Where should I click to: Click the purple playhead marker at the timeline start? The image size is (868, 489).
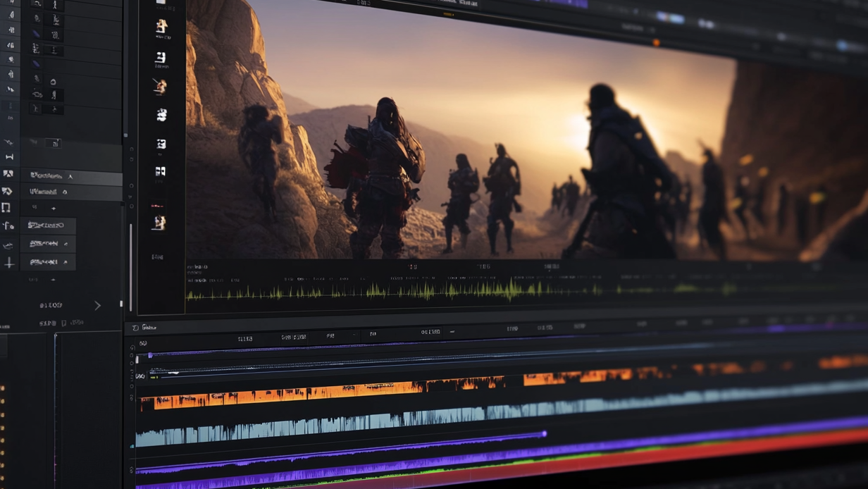click(x=150, y=355)
